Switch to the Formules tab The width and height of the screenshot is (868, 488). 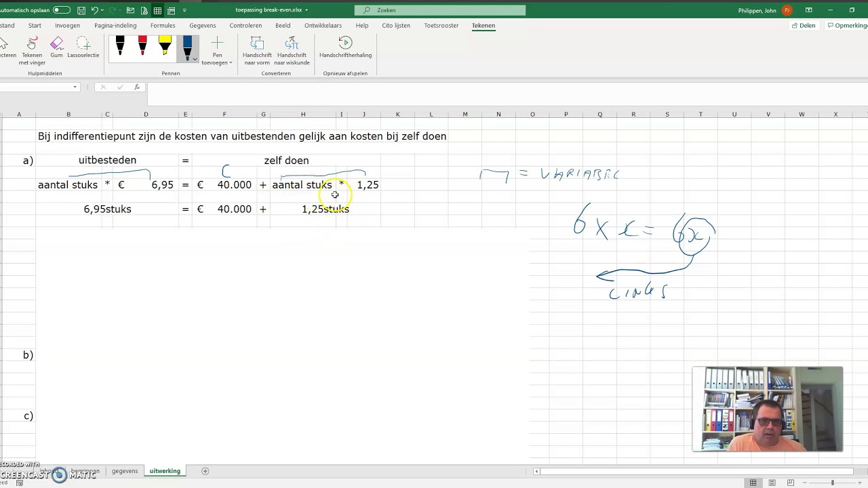point(163,26)
